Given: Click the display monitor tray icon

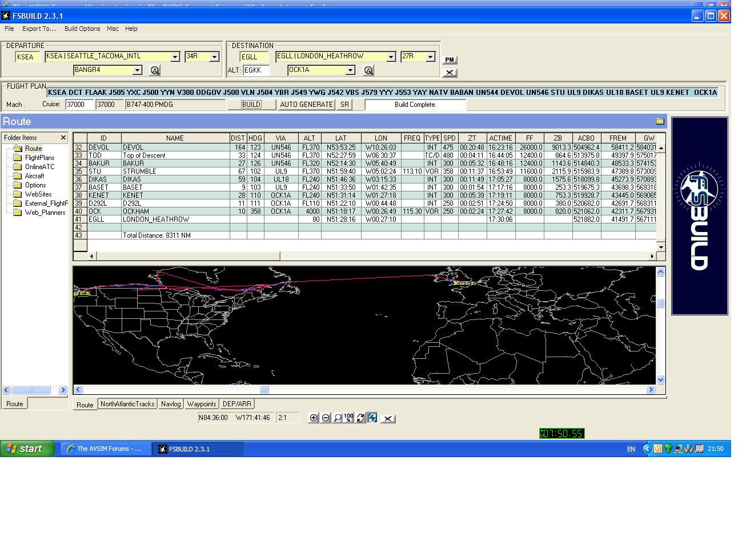Looking at the screenshot, I should pyautogui.click(x=699, y=449).
